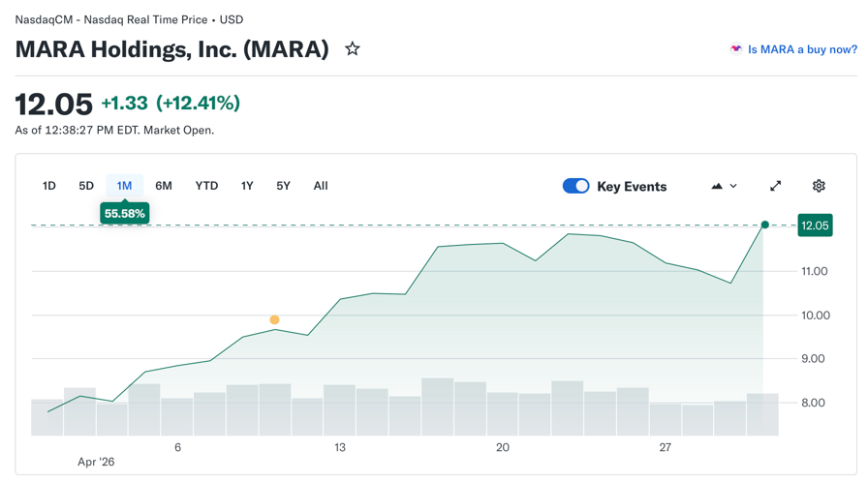Select the 5Y time range
This screenshot has height=481, width=868.
pos(284,186)
